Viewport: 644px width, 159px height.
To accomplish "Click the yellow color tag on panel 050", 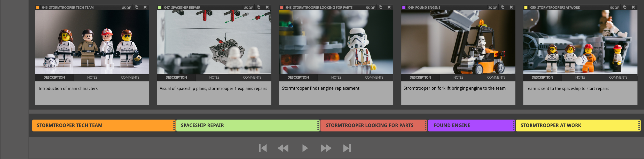I will 526,7.
